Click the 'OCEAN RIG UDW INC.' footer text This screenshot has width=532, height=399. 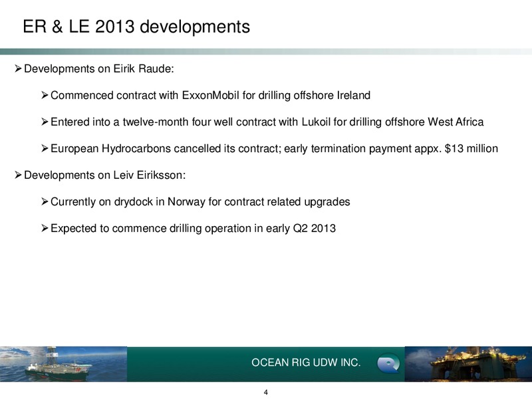[306, 362]
